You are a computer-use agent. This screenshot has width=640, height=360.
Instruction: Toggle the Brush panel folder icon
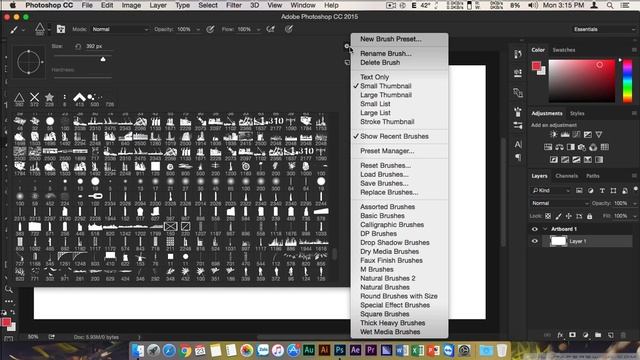[x=61, y=29]
